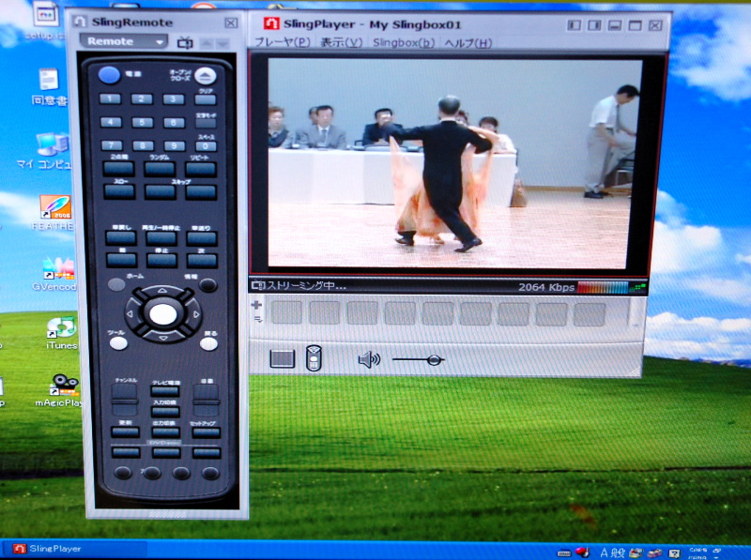Open the プレーヤ(P) menu

(x=283, y=43)
